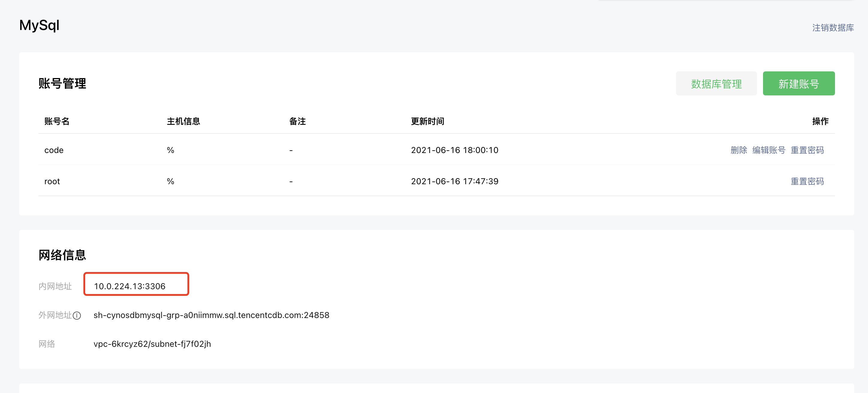This screenshot has width=868, height=393.
Task: Click 注销数据库 link at top right
Action: (x=833, y=28)
